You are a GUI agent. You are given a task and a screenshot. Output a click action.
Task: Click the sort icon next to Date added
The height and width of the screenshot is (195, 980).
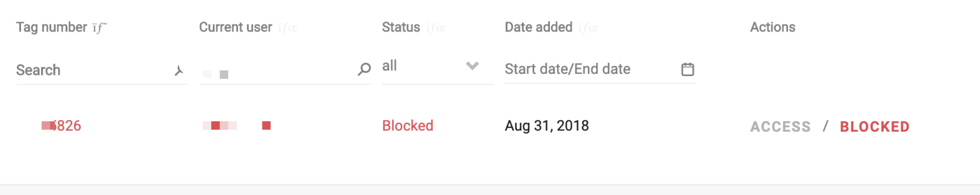588,28
